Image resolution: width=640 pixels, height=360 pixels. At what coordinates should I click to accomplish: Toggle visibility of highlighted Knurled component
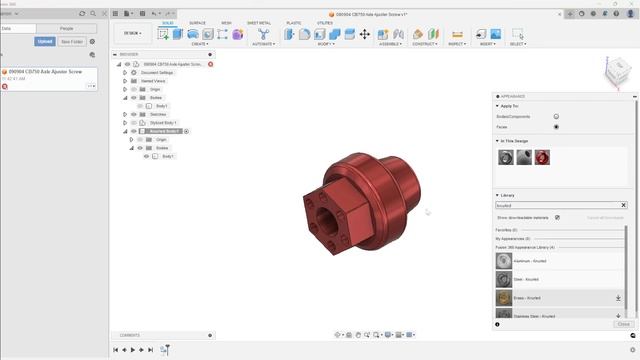(x=134, y=131)
